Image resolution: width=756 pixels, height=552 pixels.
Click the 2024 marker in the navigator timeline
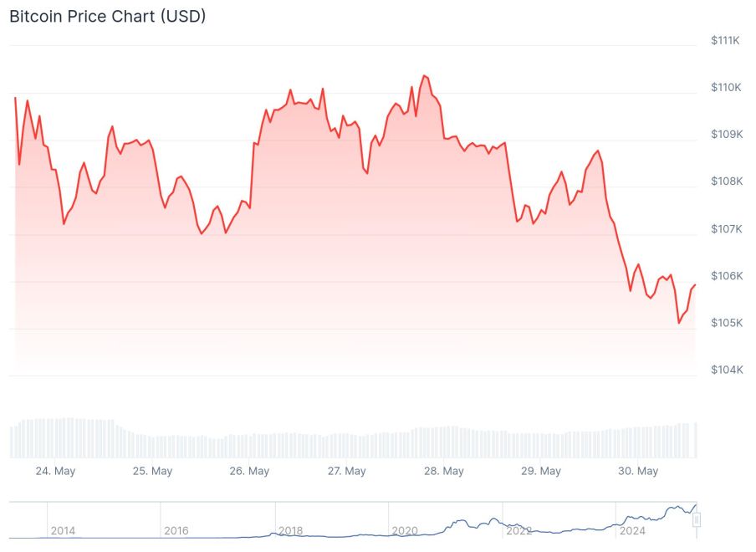632,530
